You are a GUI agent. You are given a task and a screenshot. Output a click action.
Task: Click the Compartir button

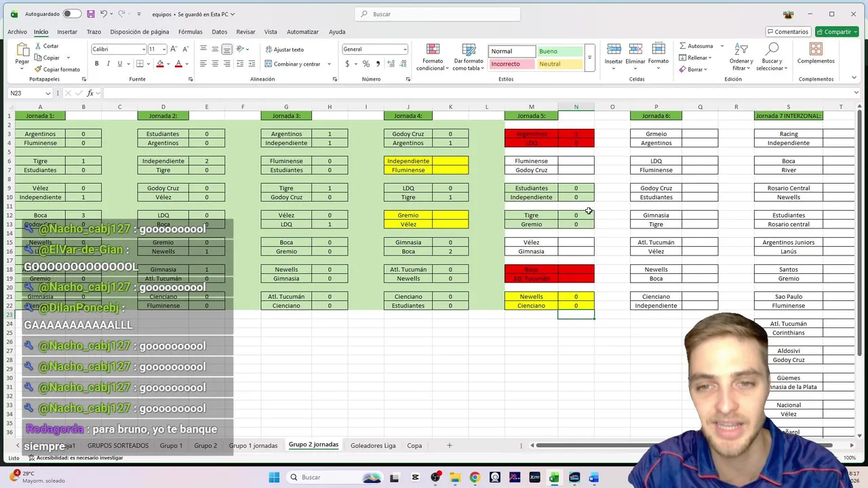tap(837, 32)
